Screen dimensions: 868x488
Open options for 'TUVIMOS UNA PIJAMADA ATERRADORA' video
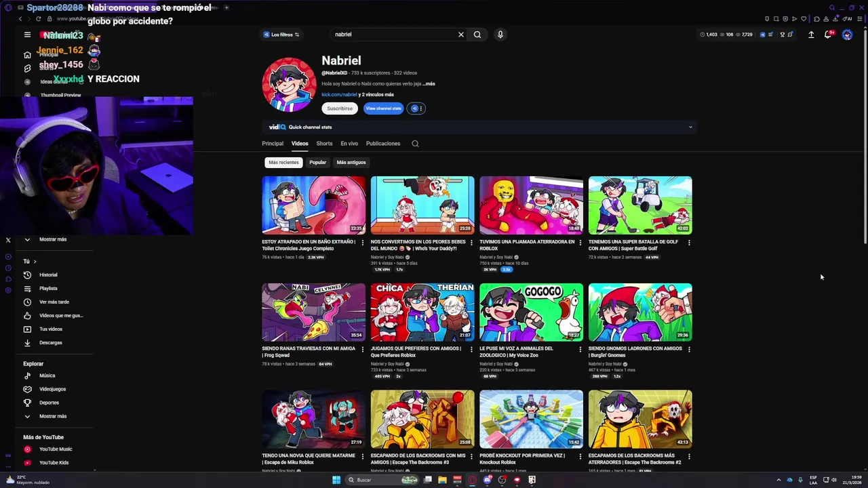point(580,243)
